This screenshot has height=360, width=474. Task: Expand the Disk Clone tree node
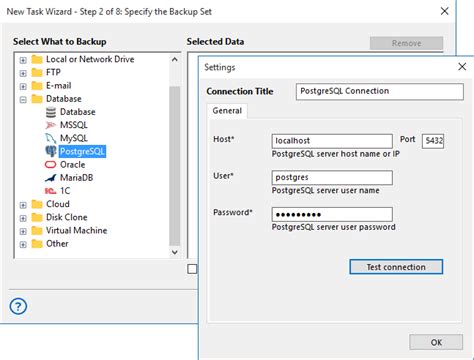coord(23,218)
